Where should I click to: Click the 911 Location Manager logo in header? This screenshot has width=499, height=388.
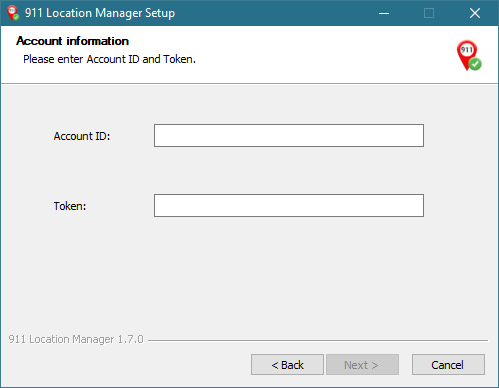[469, 55]
